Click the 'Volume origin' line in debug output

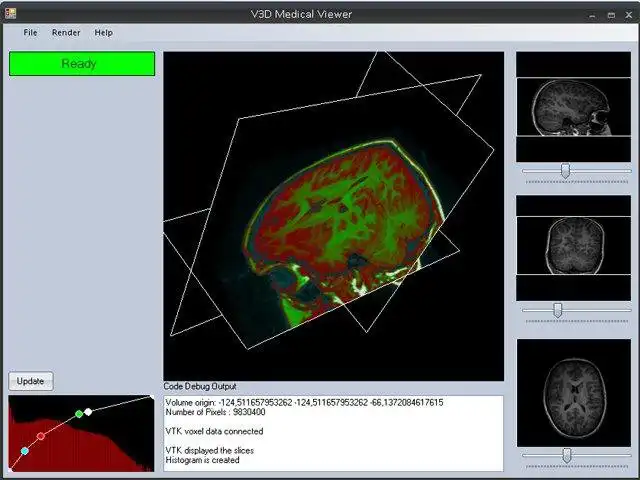pyautogui.click(x=304, y=402)
